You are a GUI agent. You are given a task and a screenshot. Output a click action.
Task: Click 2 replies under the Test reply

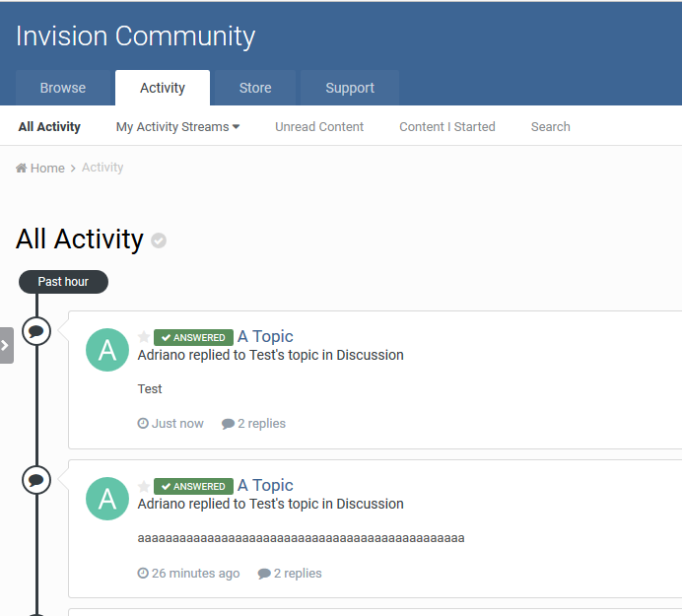tap(253, 423)
